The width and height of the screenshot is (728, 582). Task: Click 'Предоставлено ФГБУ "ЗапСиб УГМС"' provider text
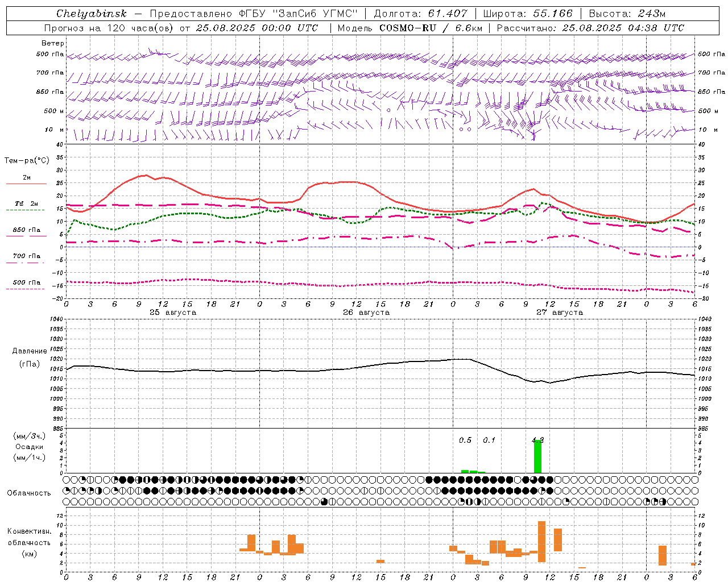point(254,14)
